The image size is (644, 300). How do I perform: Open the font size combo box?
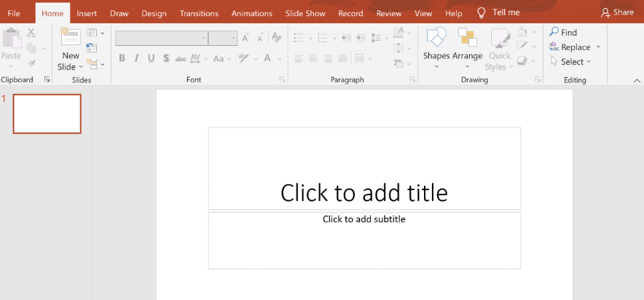[x=223, y=38]
